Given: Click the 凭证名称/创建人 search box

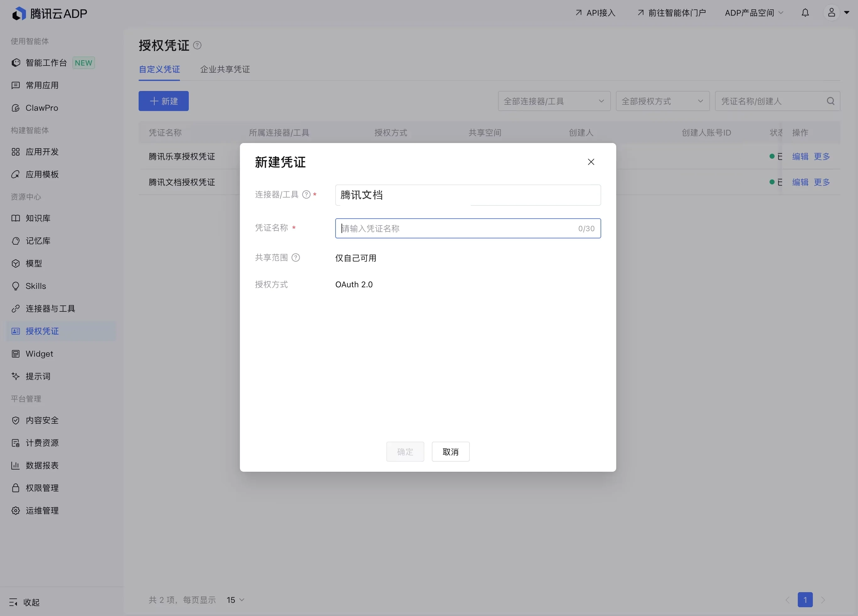Looking at the screenshot, I should [x=777, y=101].
